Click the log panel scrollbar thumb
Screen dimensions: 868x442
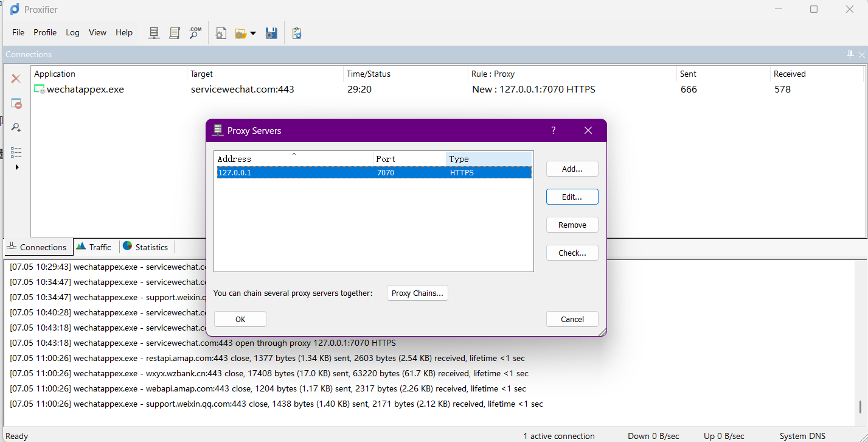(860, 407)
